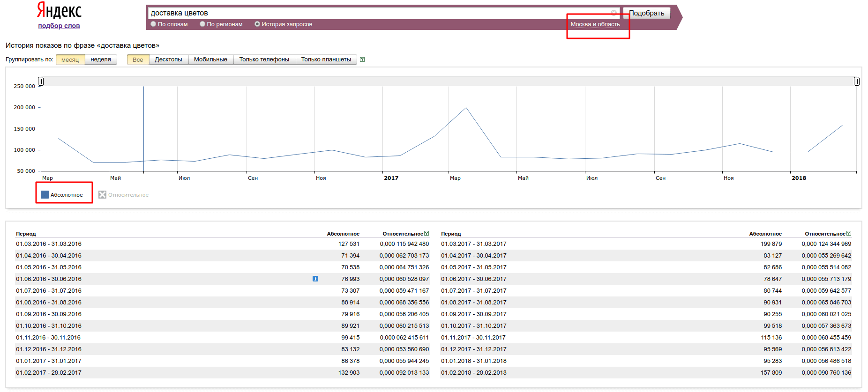Click the Yandex logo
This screenshot has height=392, width=868.
(x=59, y=10)
